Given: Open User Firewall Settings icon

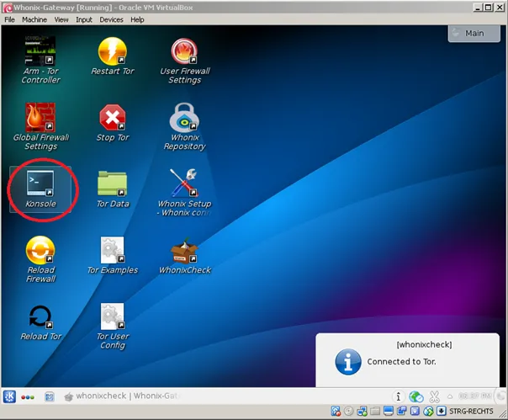Looking at the screenshot, I should 185,61.
